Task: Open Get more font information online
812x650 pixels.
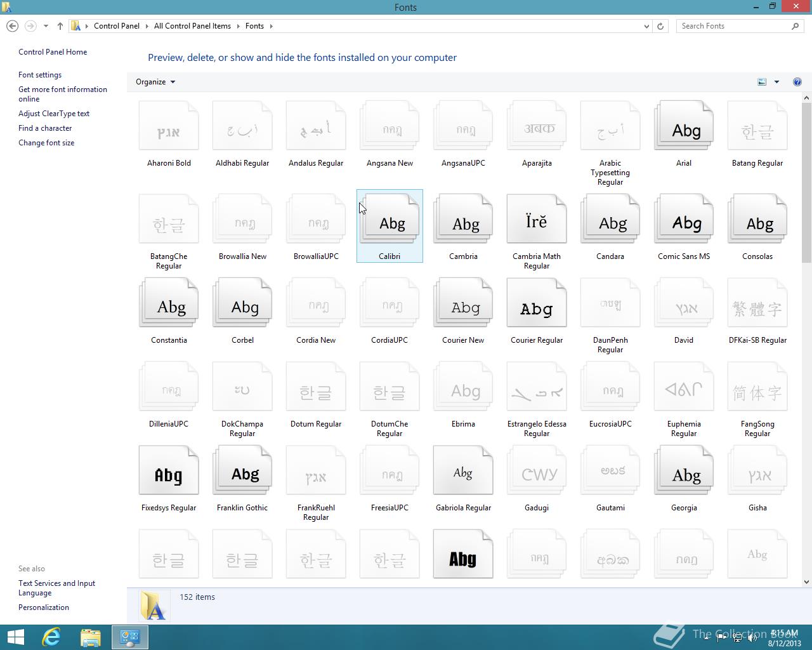Action: pos(63,94)
